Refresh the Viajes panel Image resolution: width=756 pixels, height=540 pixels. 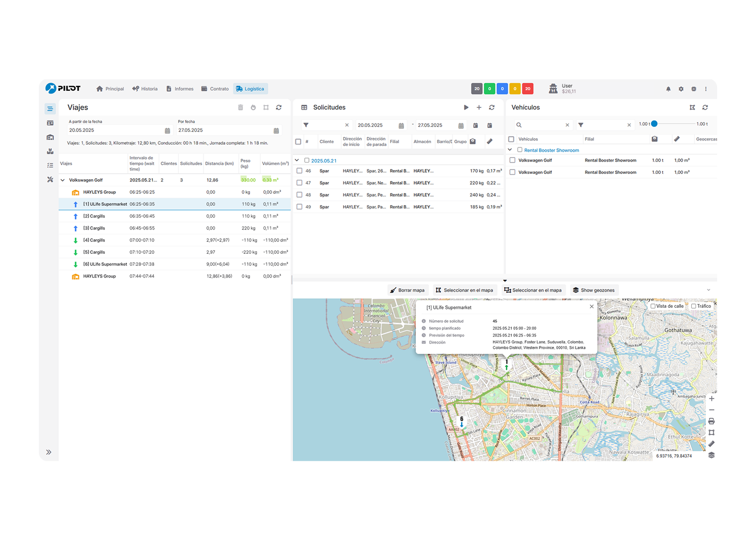click(279, 107)
